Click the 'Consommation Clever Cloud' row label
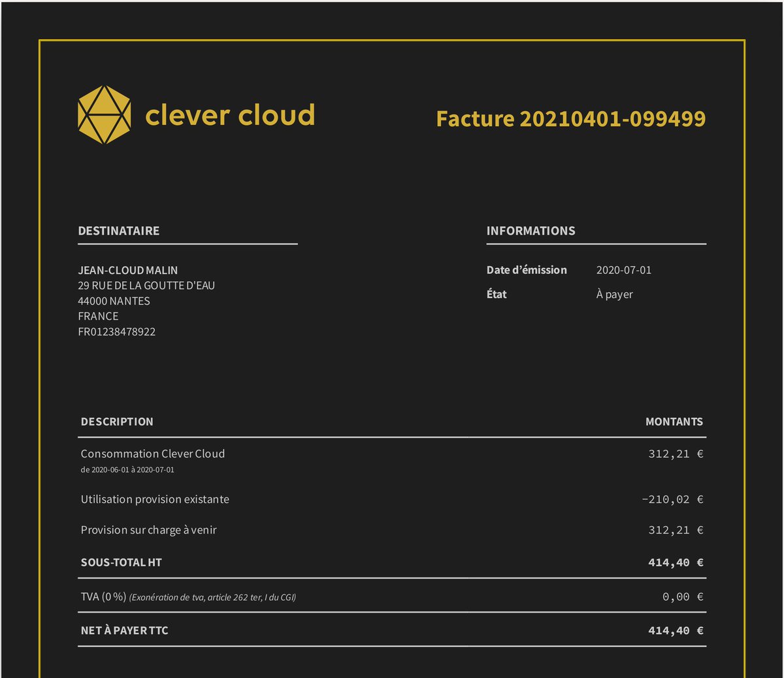 pyautogui.click(x=153, y=454)
